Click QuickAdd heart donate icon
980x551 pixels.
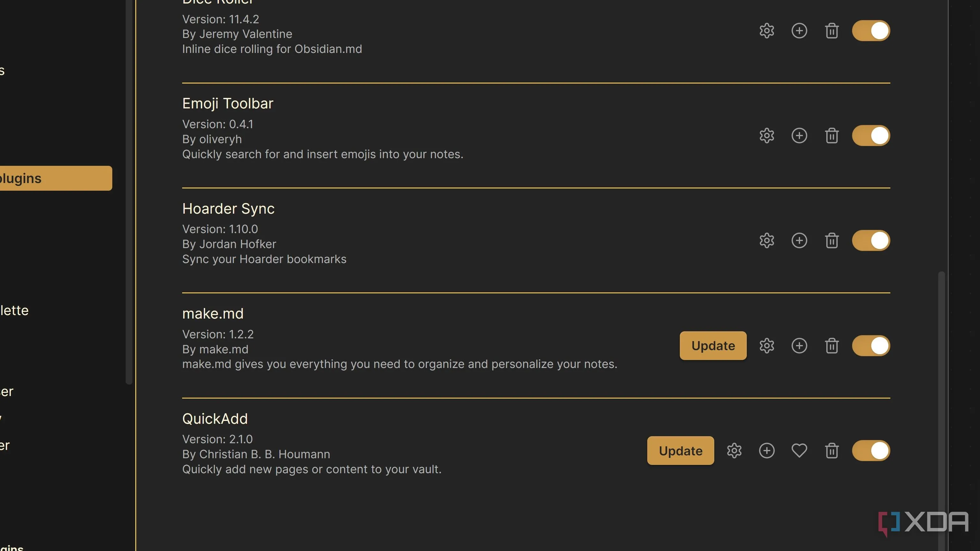[x=799, y=451]
